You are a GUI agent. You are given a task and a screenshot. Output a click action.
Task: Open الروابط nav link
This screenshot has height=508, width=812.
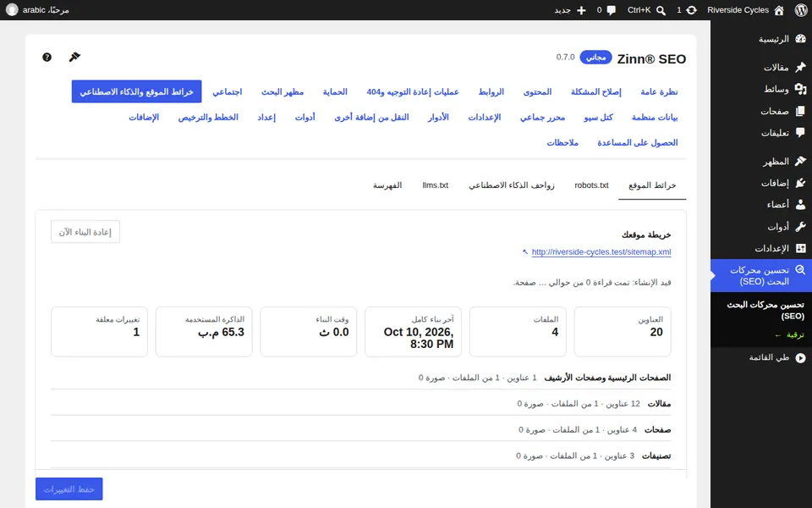click(491, 91)
